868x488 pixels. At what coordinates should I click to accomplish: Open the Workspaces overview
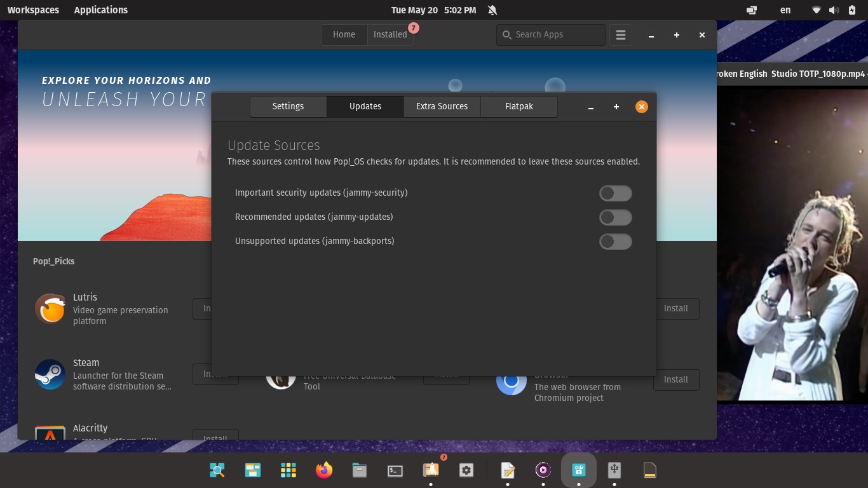33,10
